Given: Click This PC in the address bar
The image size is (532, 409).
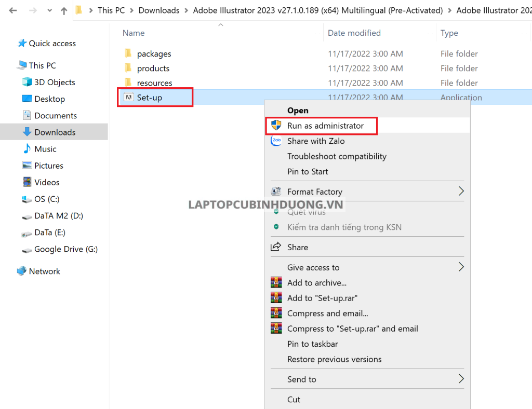Looking at the screenshot, I should point(111,10).
